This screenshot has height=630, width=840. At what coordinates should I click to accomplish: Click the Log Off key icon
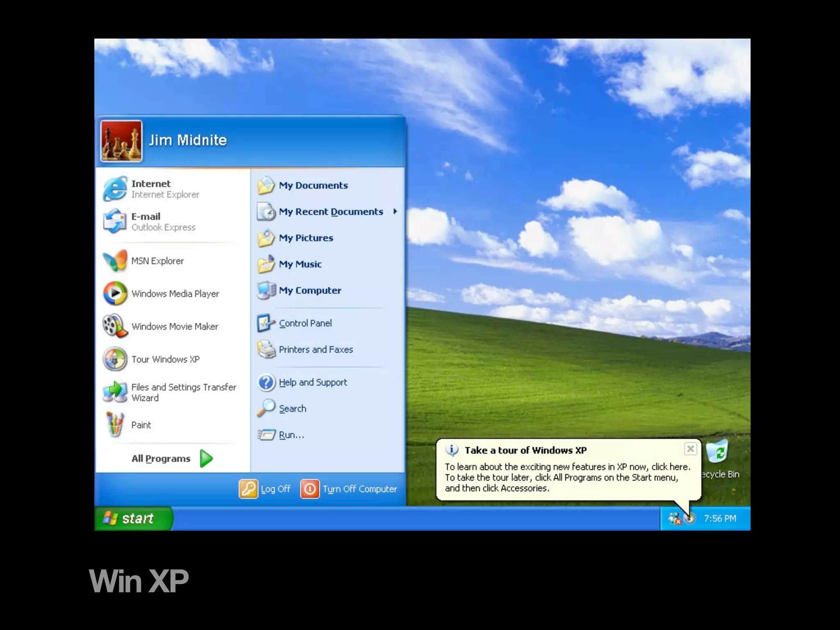(x=249, y=489)
